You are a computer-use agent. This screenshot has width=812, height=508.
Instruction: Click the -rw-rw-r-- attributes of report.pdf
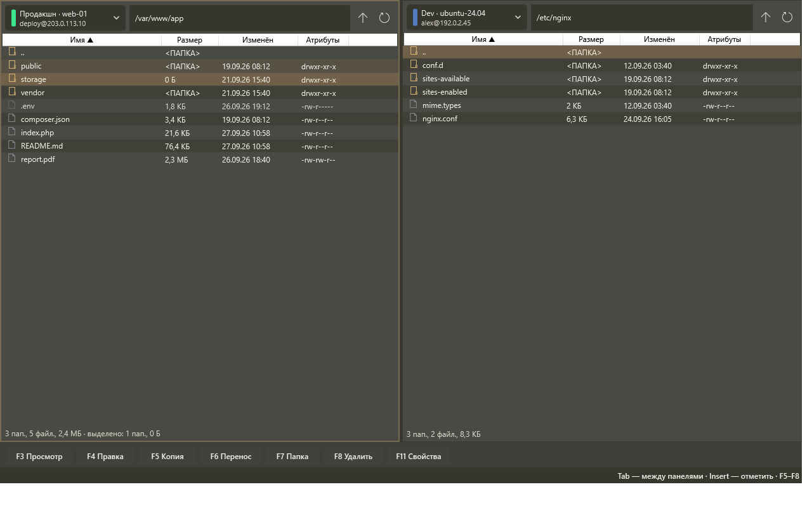[x=318, y=159]
